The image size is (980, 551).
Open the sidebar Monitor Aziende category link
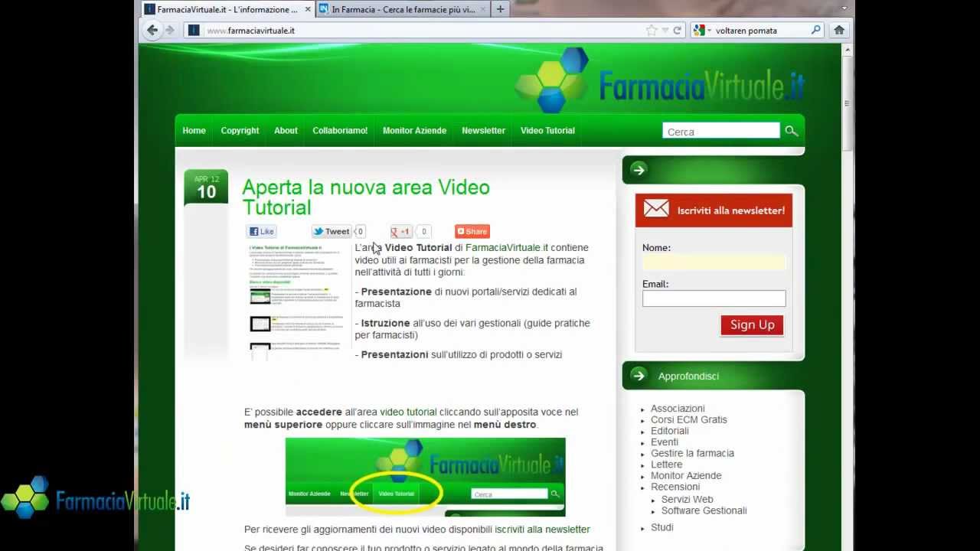[686, 475]
